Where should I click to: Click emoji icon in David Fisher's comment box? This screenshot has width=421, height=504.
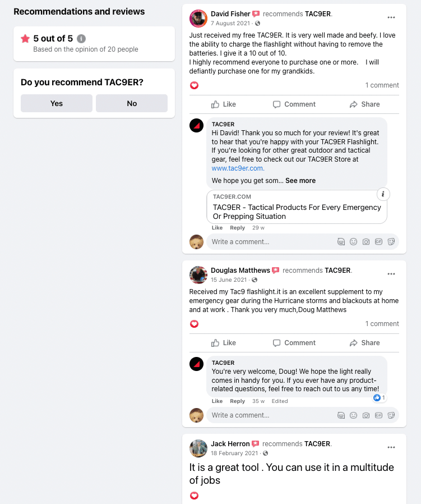pyautogui.click(x=353, y=242)
